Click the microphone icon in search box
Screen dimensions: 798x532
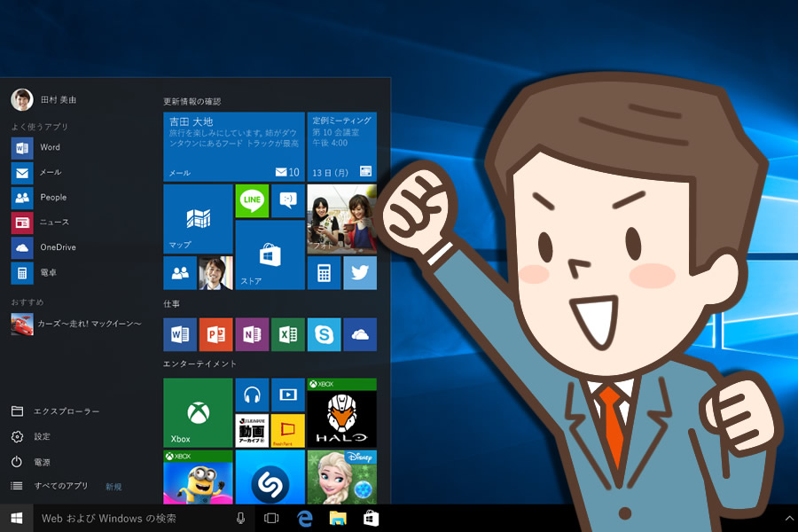click(x=240, y=518)
